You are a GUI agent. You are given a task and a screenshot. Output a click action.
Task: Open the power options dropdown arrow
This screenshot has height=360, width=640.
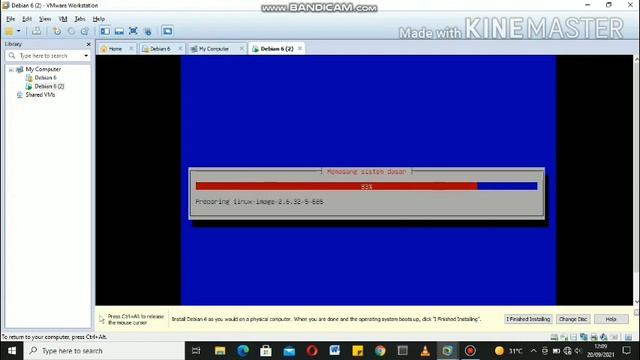coord(18,31)
